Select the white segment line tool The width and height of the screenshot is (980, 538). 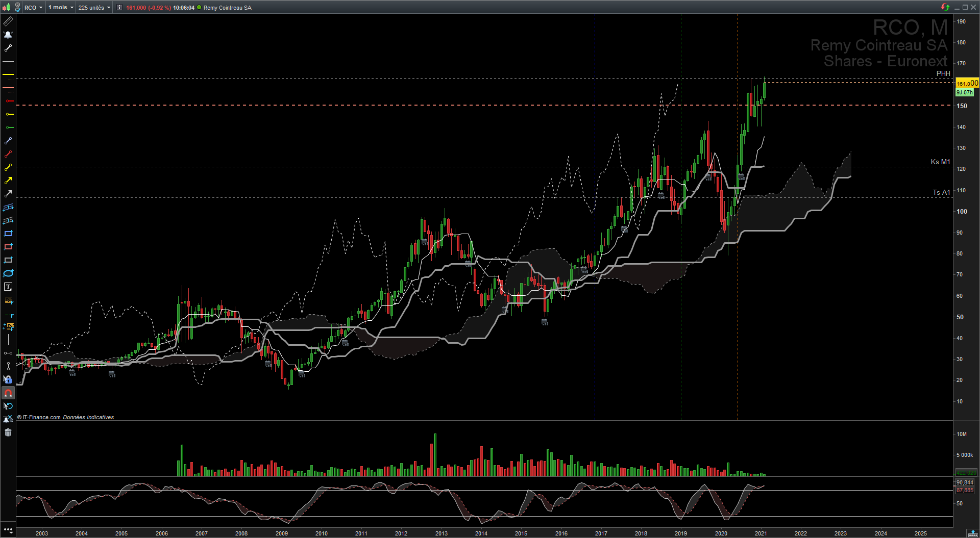pyautogui.click(x=8, y=48)
